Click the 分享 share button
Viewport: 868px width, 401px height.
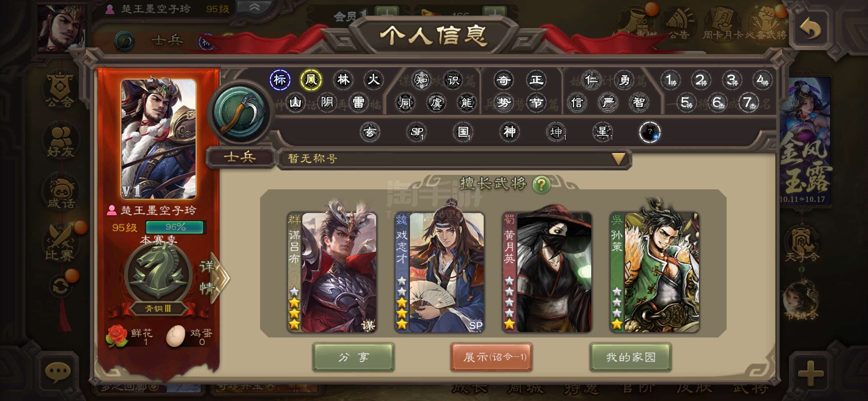click(353, 357)
